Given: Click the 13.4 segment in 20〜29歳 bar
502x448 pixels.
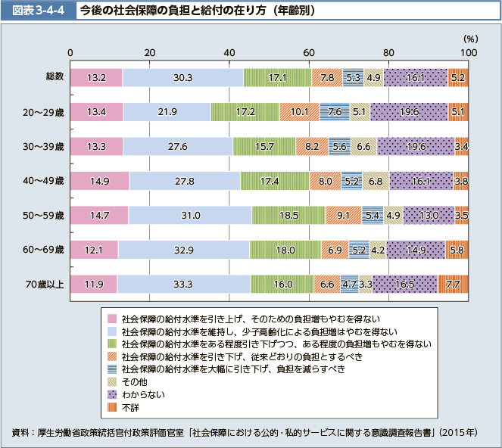Looking at the screenshot, I should (x=96, y=112).
